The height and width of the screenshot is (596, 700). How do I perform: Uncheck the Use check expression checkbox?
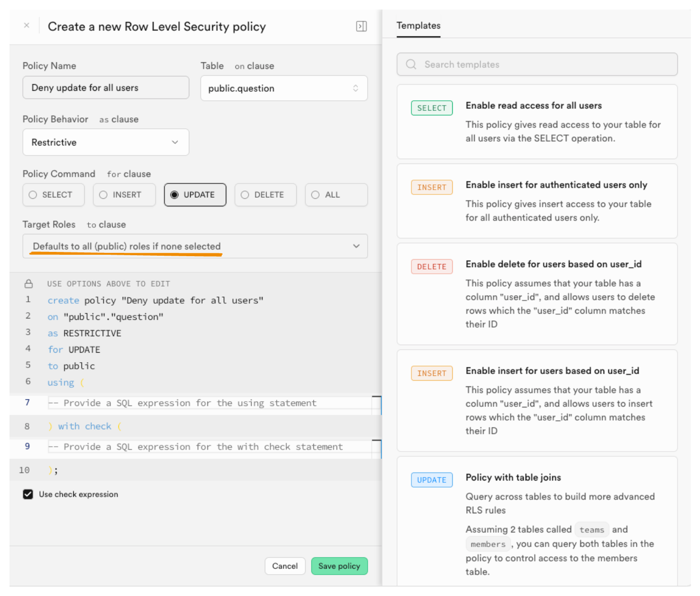28,494
